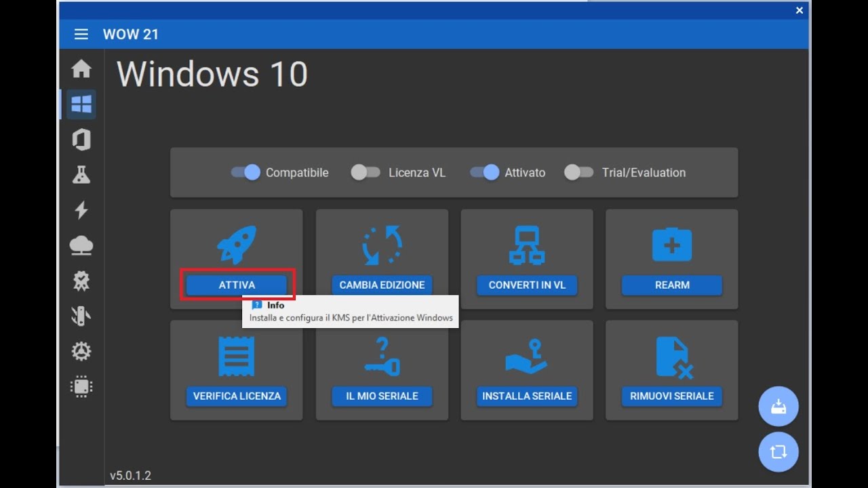The height and width of the screenshot is (488, 868).
Task: Click the round download floating button
Action: (778, 407)
